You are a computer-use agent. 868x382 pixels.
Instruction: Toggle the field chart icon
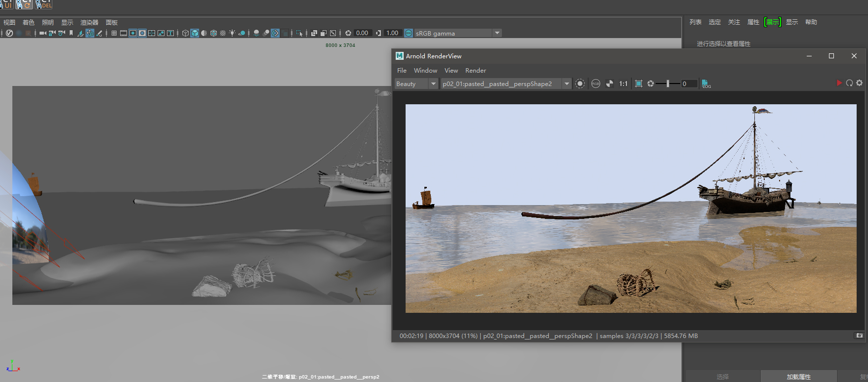(152, 33)
